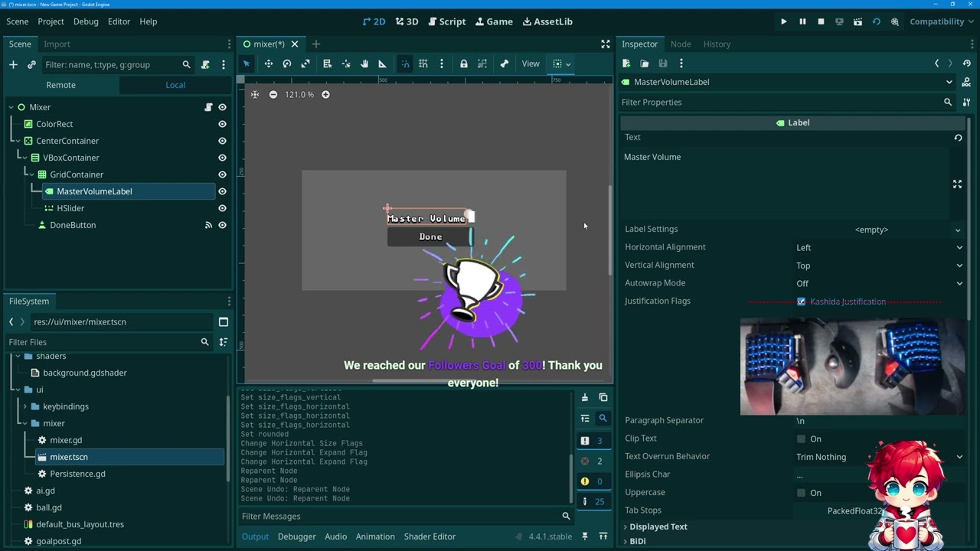
Task: Run the project with Play button
Action: coord(784,21)
